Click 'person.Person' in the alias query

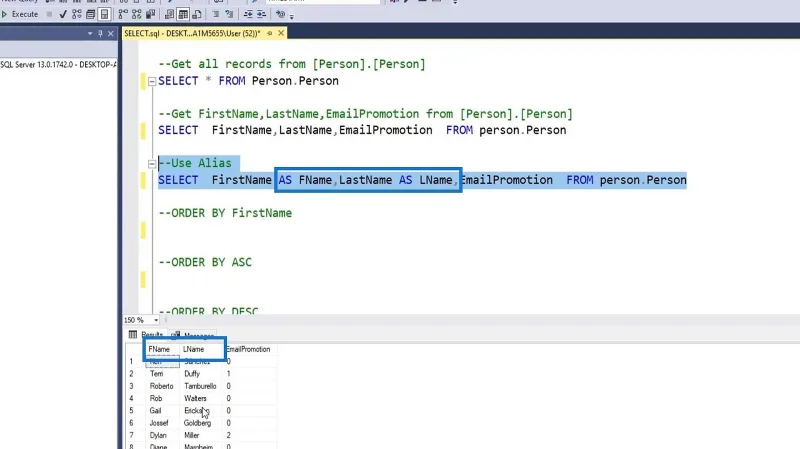[x=643, y=180]
